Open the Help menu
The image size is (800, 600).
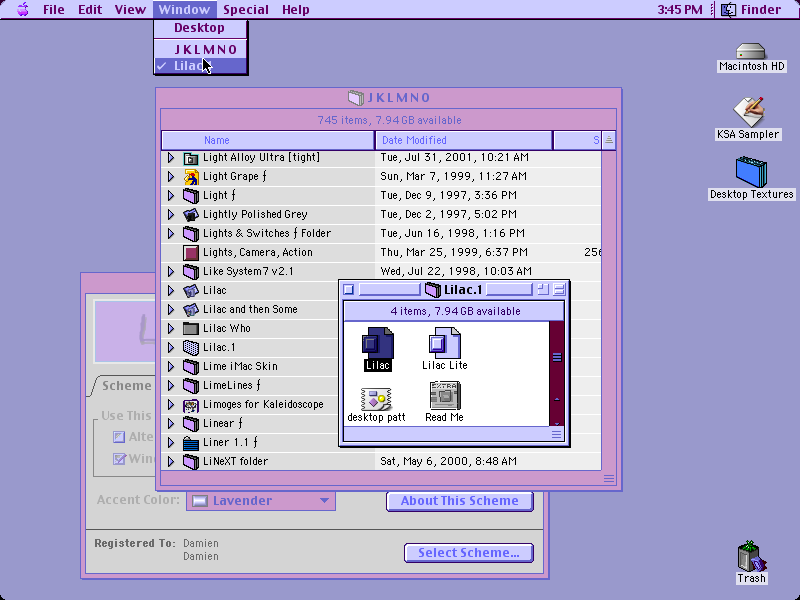coord(295,9)
